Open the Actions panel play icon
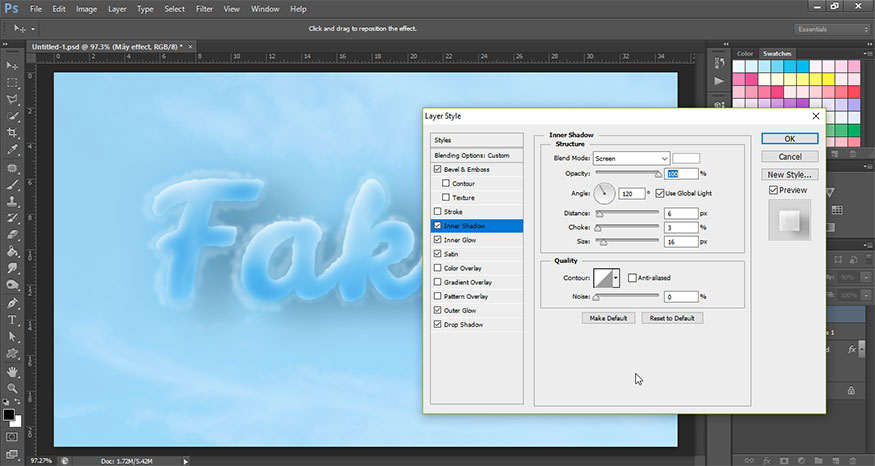875x466 pixels. click(719, 81)
